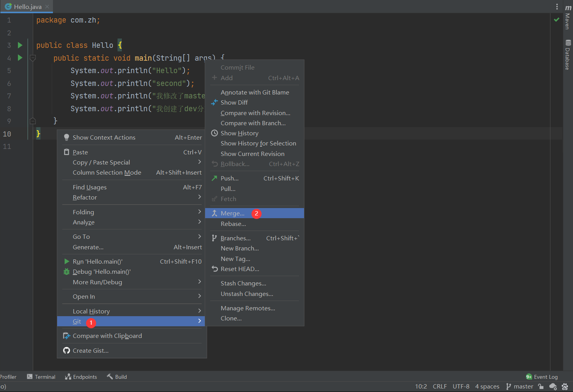Choose Pull... in Git submenu
573x392 pixels.
(255, 189)
